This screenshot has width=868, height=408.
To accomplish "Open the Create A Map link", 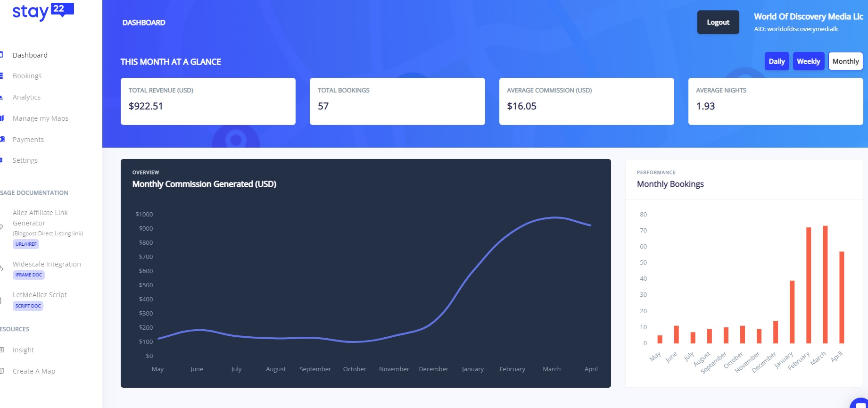I will (34, 371).
